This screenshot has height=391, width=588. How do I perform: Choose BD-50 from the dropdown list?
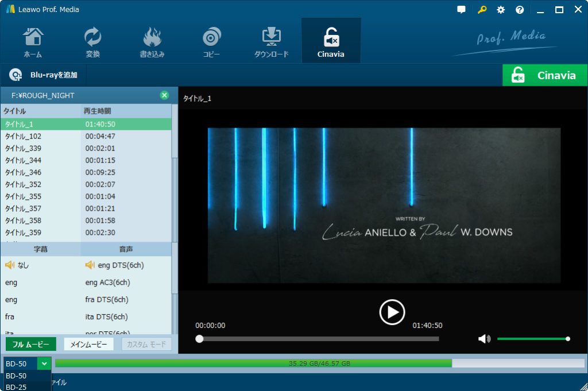(x=27, y=375)
